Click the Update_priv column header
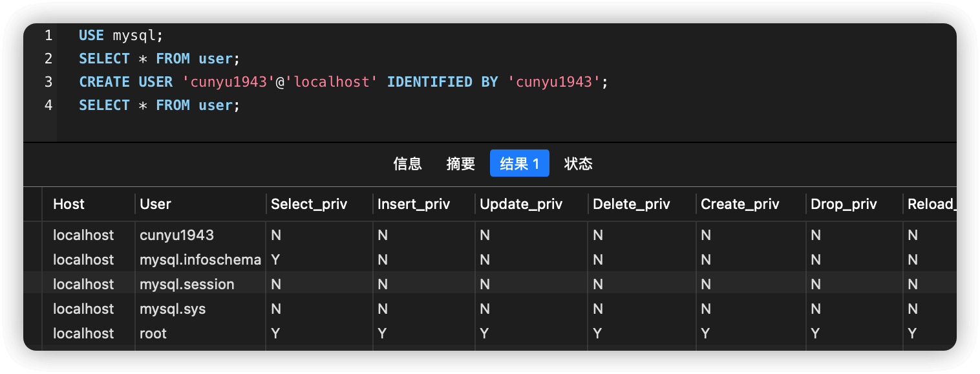The image size is (980, 374). point(521,204)
